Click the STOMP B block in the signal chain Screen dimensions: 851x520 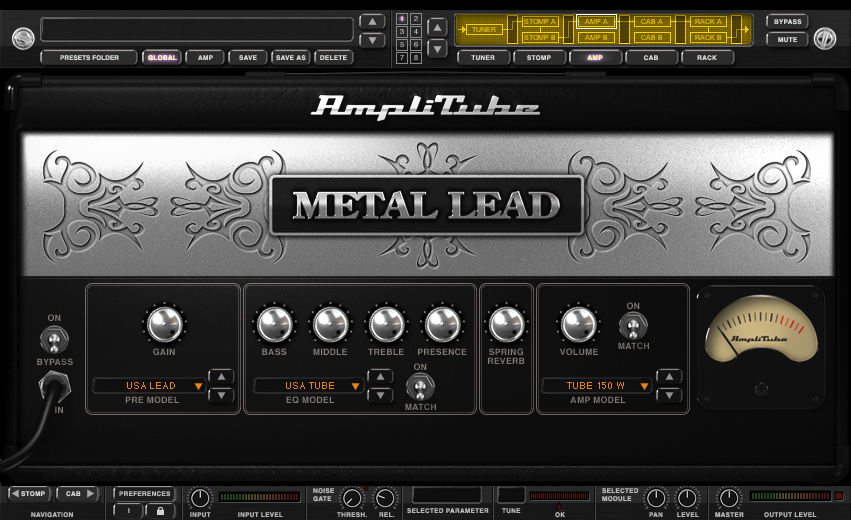click(539, 37)
